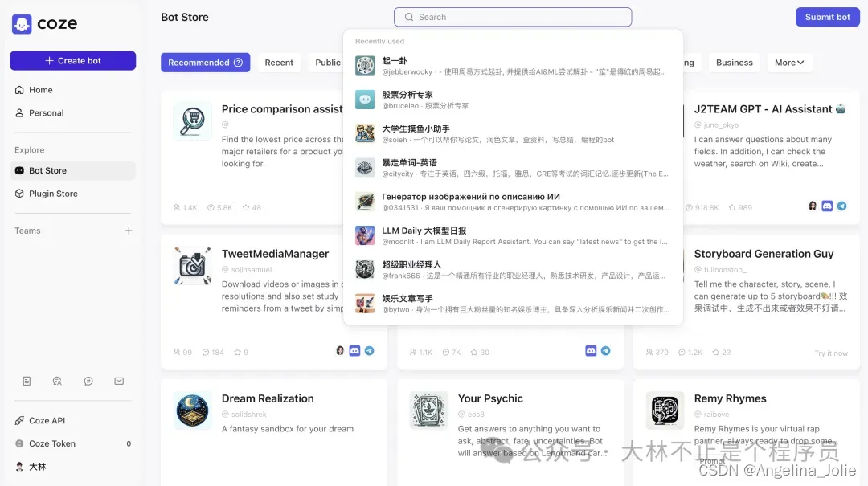Switch to the Recent tab
The image size is (868, 486).
pos(279,63)
